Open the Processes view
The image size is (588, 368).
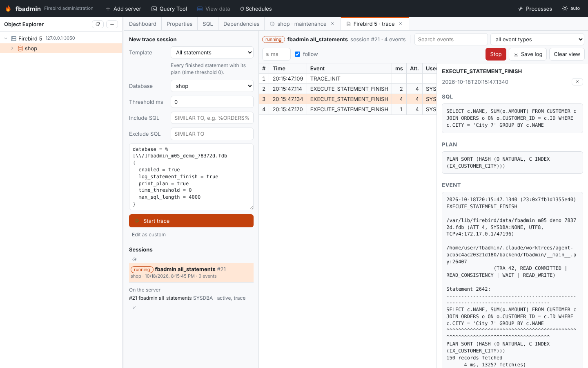pos(535,9)
